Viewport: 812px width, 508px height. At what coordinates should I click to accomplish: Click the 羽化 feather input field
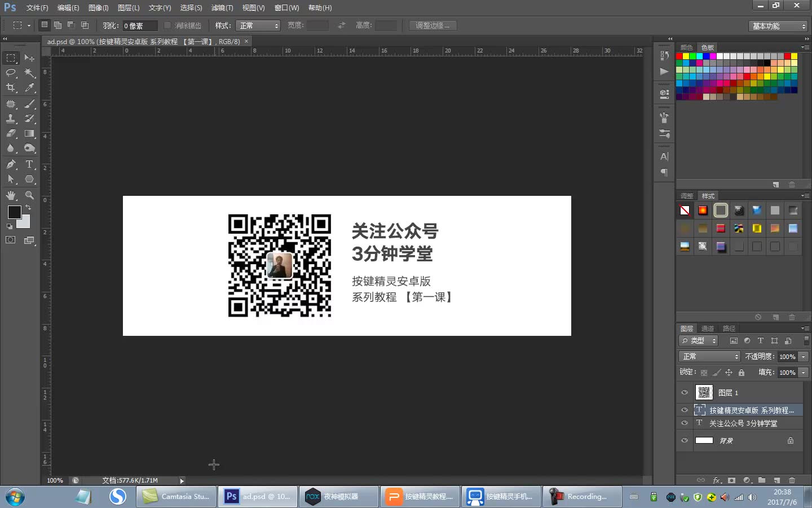pos(140,25)
